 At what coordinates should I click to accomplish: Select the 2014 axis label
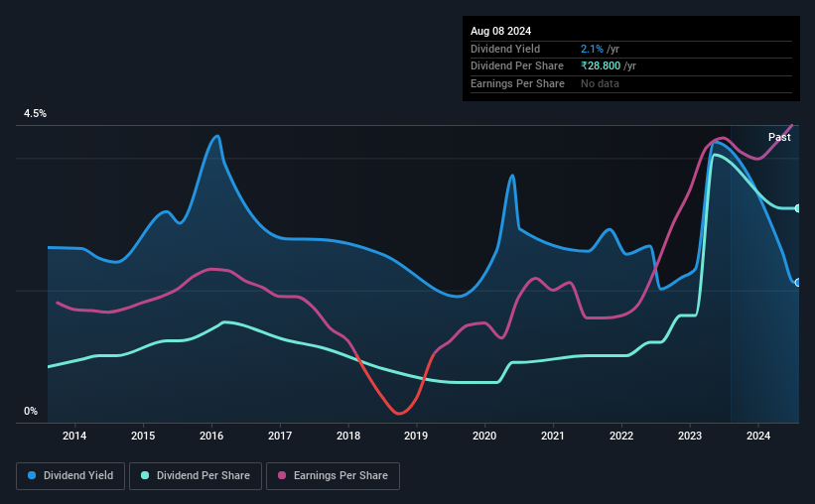click(x=74, y=436)
